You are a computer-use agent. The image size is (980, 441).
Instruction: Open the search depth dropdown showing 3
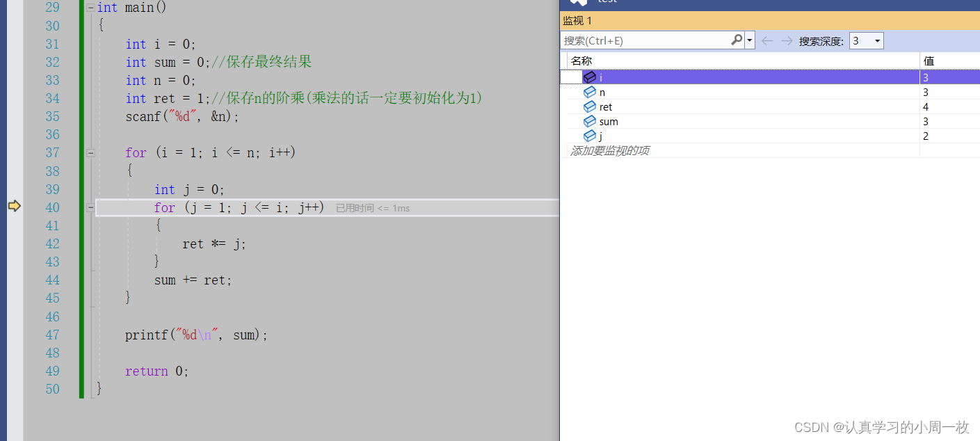pyautogui.click(x=867, y=41)
